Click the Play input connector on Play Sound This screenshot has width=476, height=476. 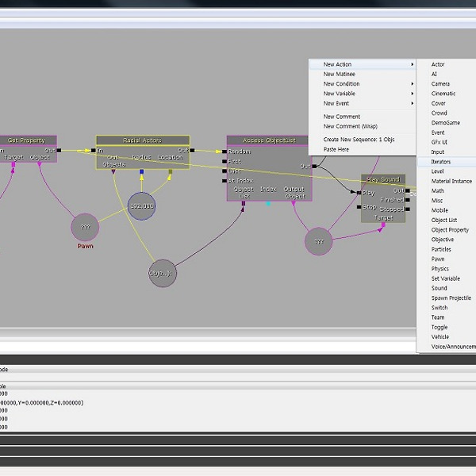pos(359,193)
